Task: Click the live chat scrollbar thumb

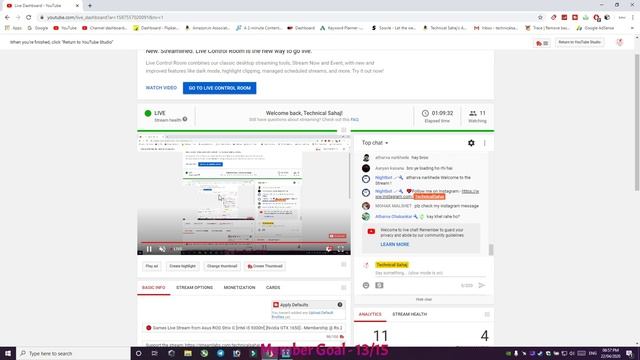Action: [x=491, y=249]
